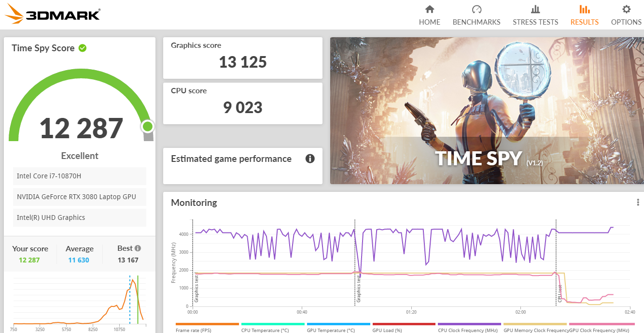
Task: Click the 01:20 time axis label
Action: click(411, 312)
